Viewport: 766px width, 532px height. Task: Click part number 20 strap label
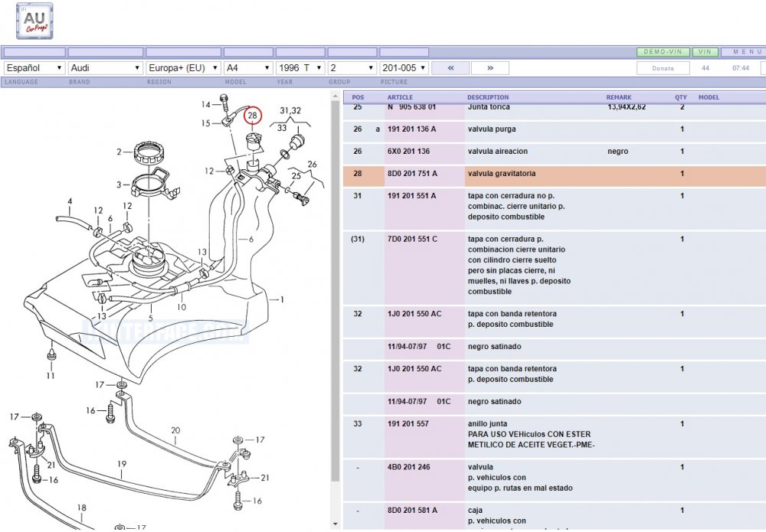175,430
